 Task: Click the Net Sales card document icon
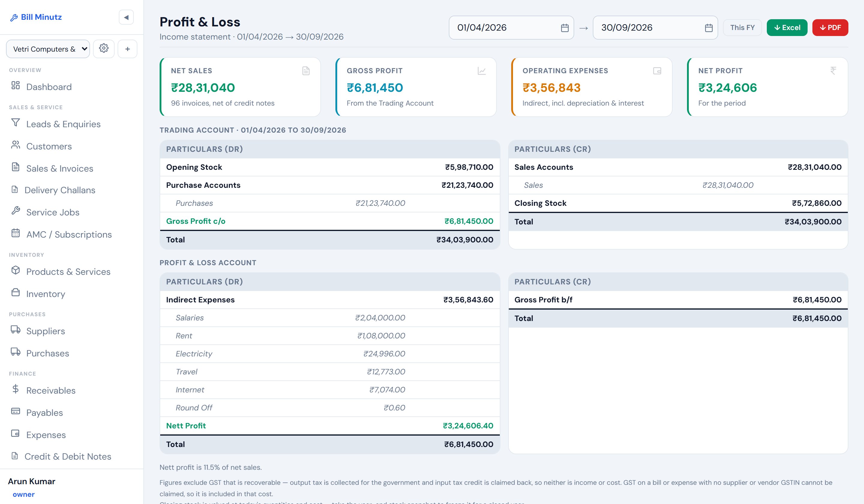[306, 71]
